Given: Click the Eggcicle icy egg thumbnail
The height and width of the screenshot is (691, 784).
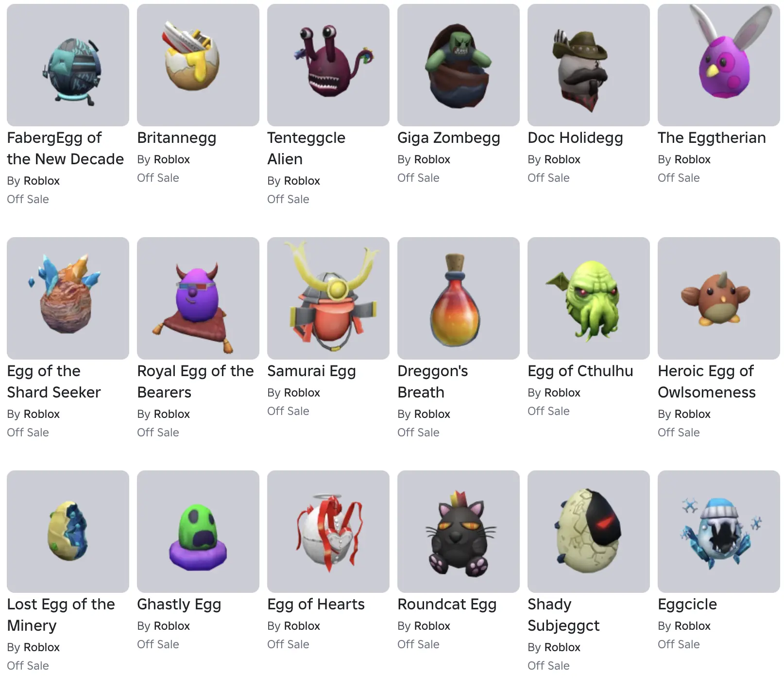Looking at the screenshot, I should 719,532.
